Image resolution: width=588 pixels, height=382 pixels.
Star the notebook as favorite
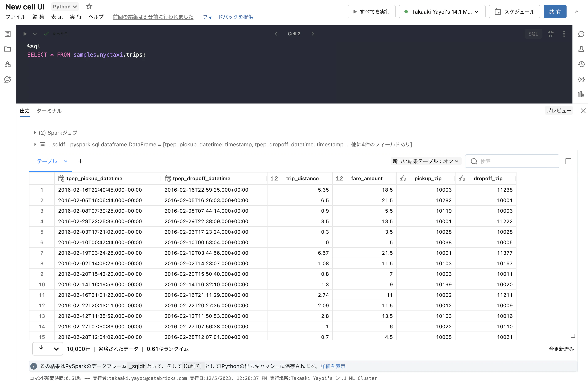point(89,7)
